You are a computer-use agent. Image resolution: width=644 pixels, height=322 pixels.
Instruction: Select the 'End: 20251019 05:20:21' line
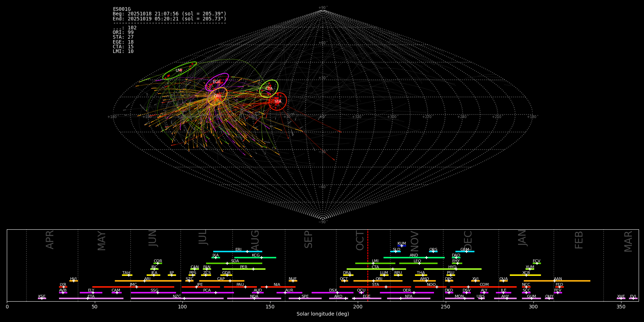pos(170,19)
